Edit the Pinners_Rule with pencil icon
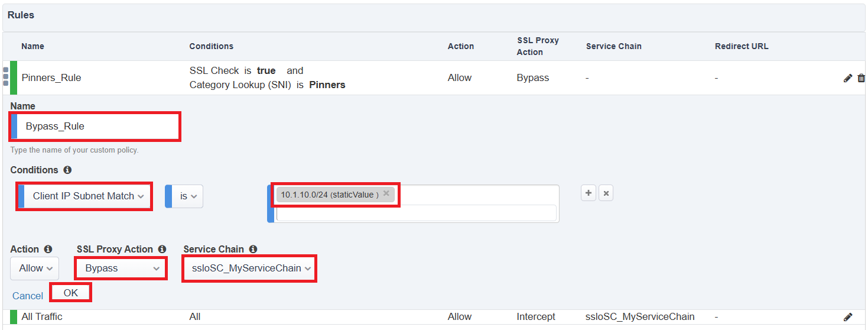868x330 pixels. [x=848, y=78]
